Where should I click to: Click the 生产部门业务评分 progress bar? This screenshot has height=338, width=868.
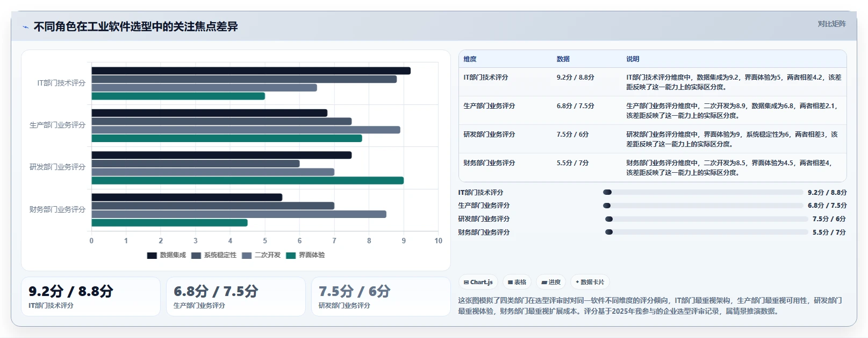click(x=703, y=206)
